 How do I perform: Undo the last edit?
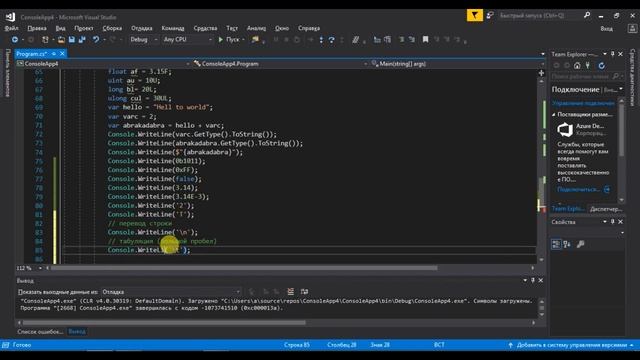point(96,40)
